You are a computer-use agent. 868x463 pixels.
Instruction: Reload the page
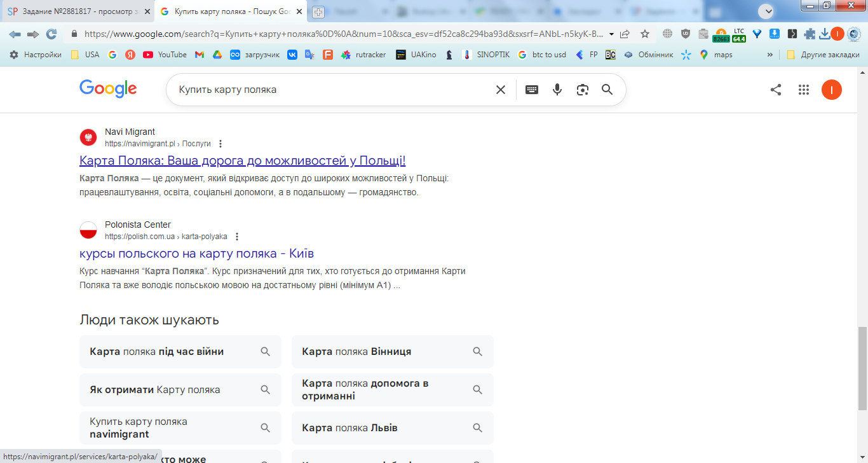click(x=51, y=34)
